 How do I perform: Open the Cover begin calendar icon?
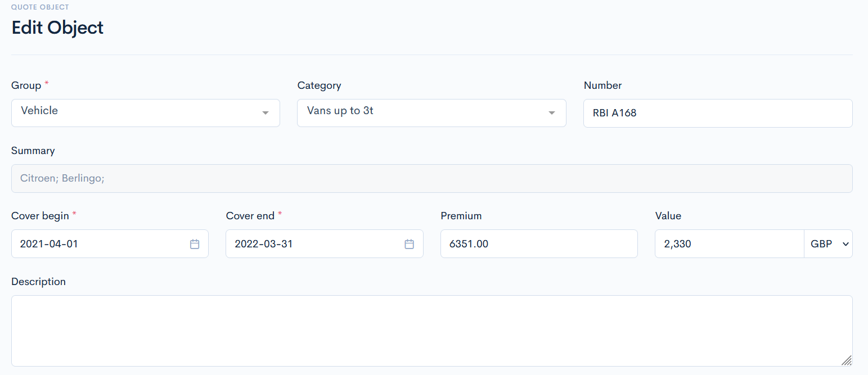tap(195, 244)
